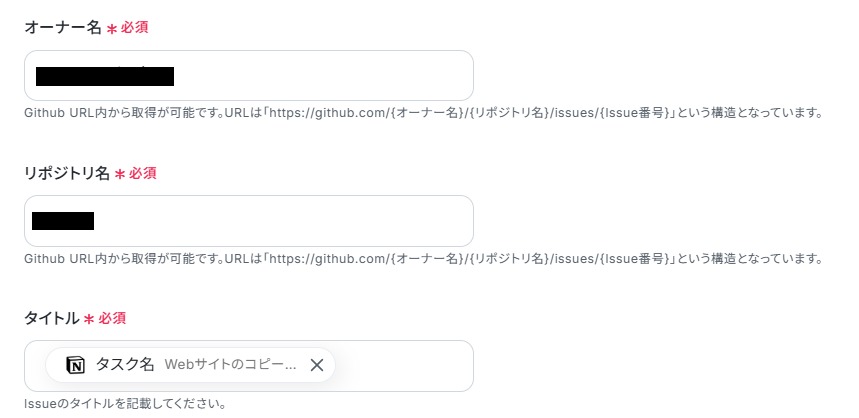Click 必須 badge next to タイトル
This screenshot has height=418, width=859.
(112, 318)
